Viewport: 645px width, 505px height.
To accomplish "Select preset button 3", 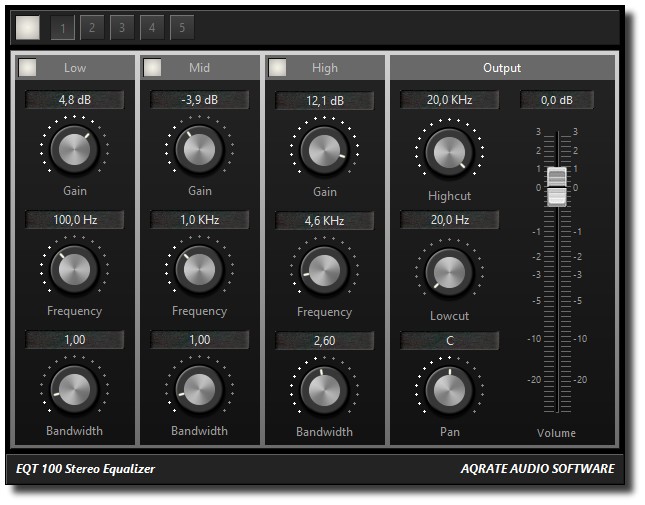I will [x=122, y=28].
